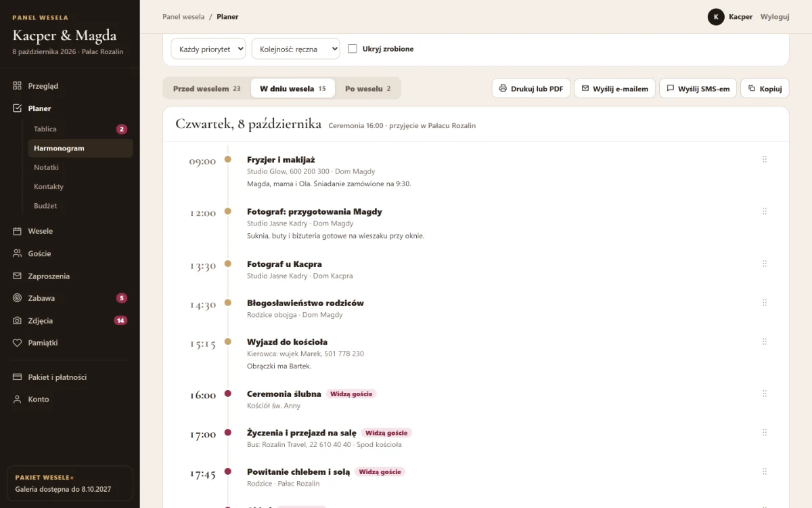
Task: Open Budżet in the Planer submenu
Action: pos(81,205)
